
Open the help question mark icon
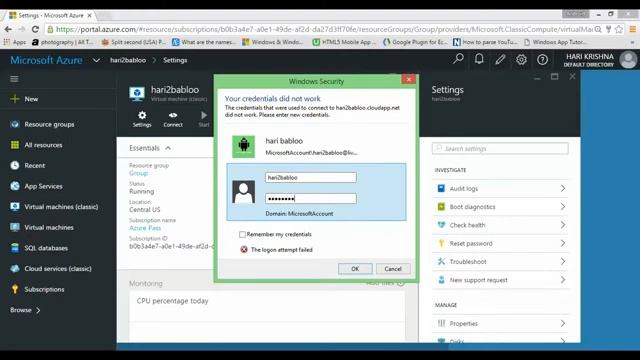(542, 60)
